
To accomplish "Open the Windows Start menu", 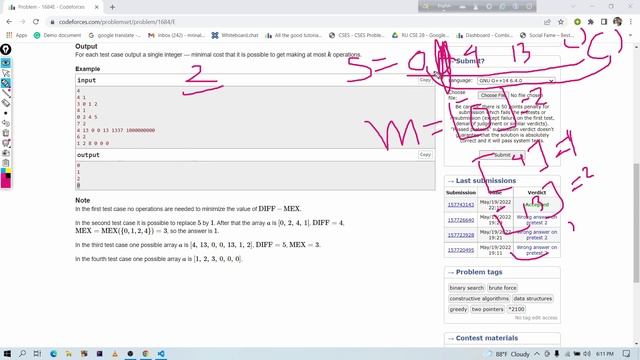I will 7,353.
